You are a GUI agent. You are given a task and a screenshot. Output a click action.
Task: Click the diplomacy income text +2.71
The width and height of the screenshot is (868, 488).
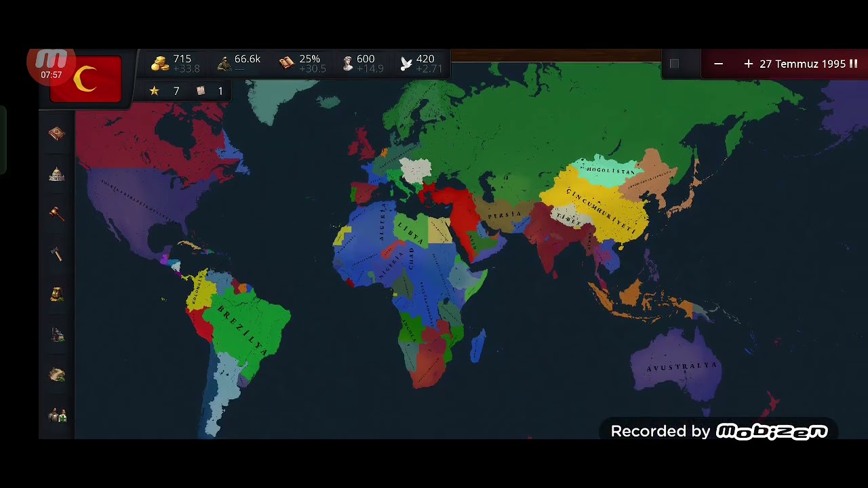(429, 69)
